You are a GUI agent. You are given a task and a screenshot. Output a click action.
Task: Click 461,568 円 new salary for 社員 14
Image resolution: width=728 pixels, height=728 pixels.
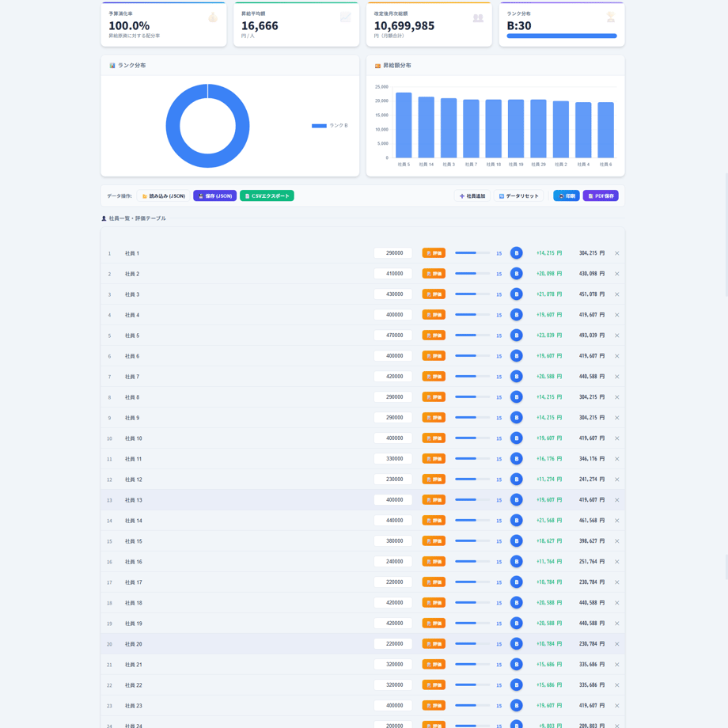pos(592,521)
